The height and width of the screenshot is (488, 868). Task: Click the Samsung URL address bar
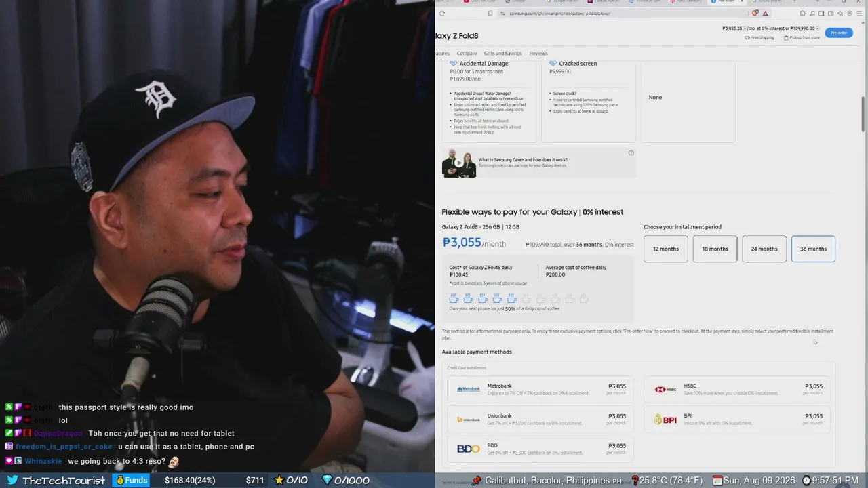click(624, 13)
